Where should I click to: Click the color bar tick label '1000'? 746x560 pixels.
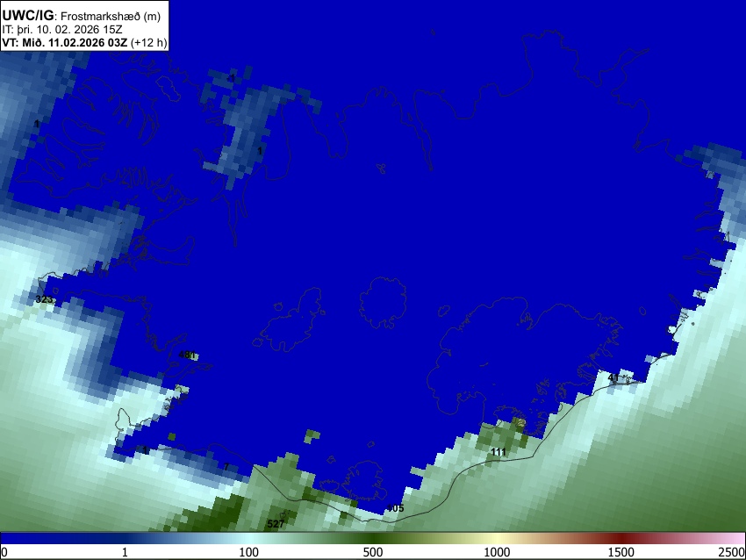(497, 552)
